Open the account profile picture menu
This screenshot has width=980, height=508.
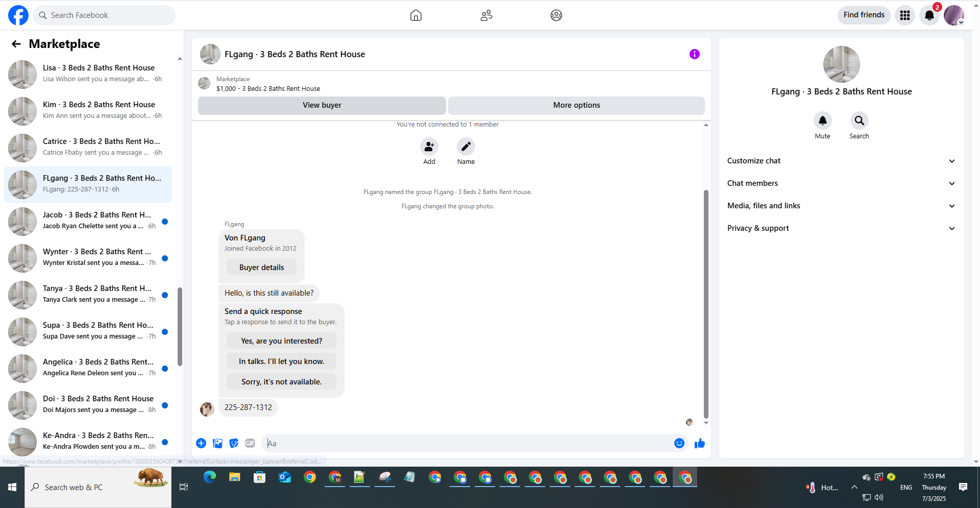pos(954,15)
